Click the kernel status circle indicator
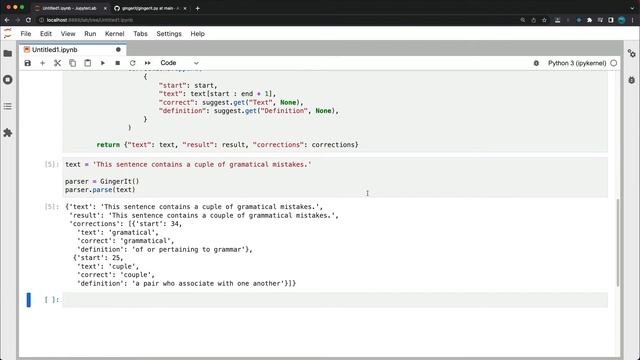640x360 pixels. (613, 63)
